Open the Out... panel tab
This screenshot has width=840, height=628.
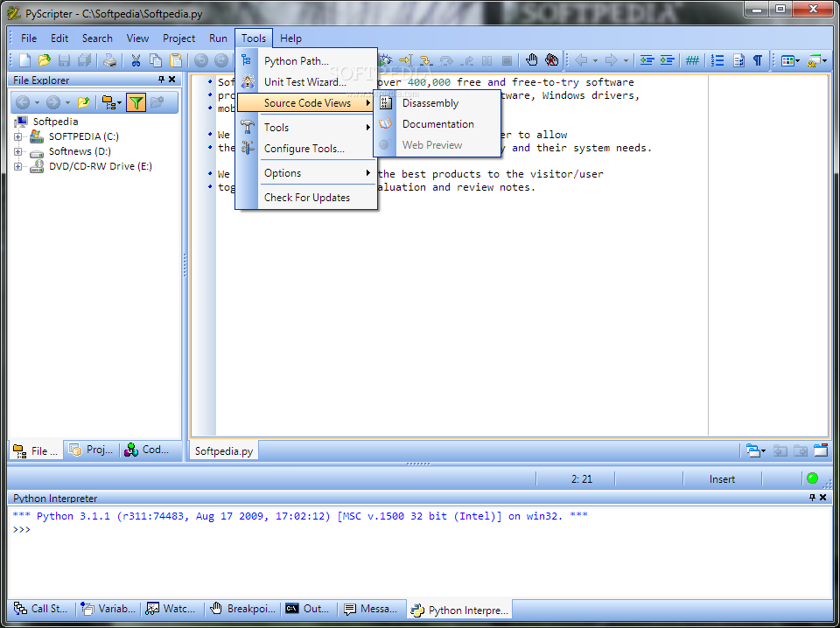click(307, 608)
